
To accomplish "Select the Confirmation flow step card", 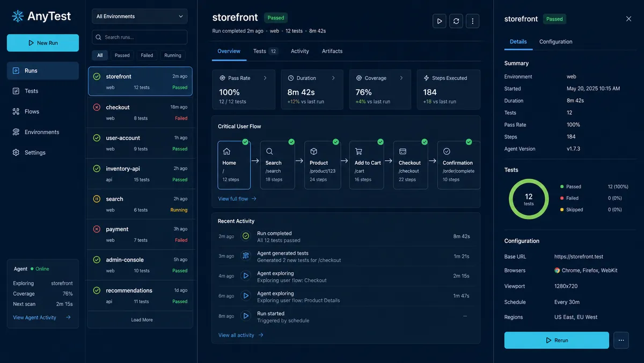I will (459, 165).
